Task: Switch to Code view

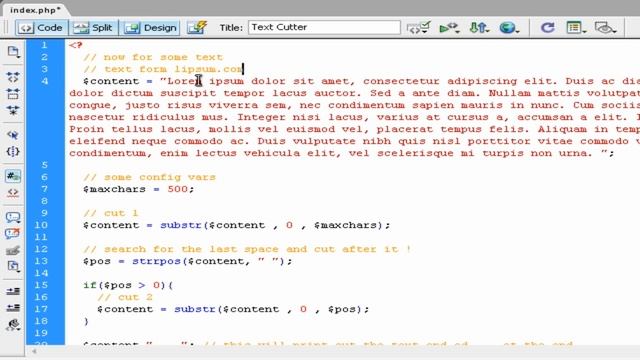Action: pos(42,28)
